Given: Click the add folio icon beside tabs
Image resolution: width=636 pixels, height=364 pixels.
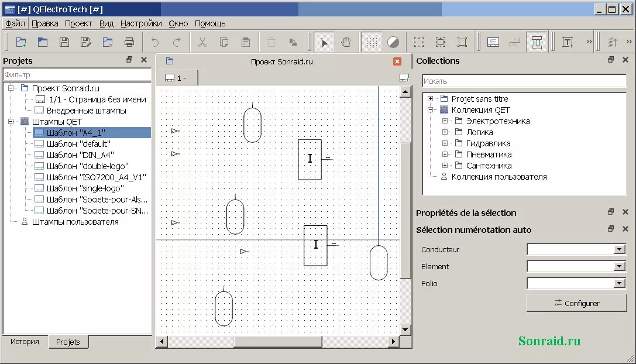Looking at the screenshot, I should (404, 78).
